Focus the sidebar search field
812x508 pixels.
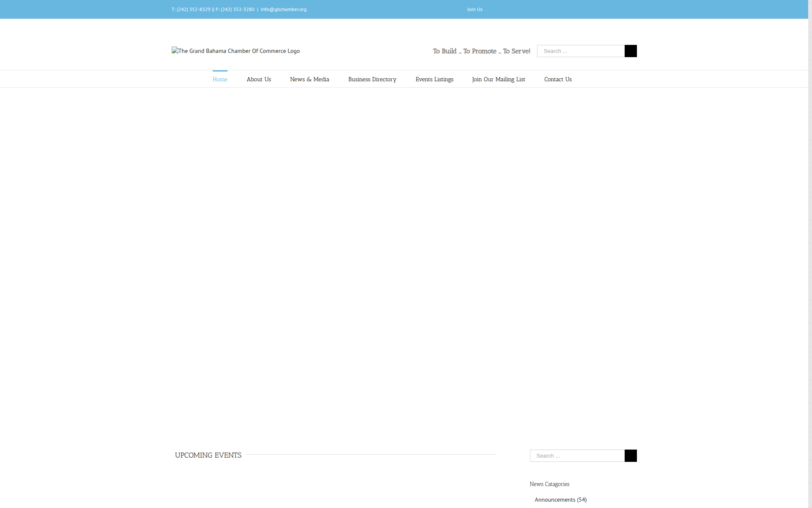(x=577, y=456)
